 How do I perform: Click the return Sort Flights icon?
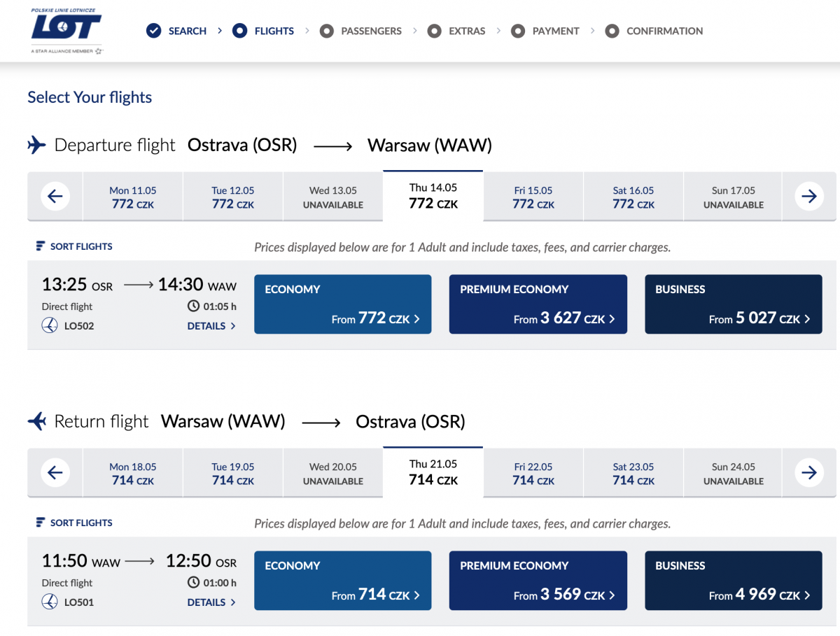point(40,523)
